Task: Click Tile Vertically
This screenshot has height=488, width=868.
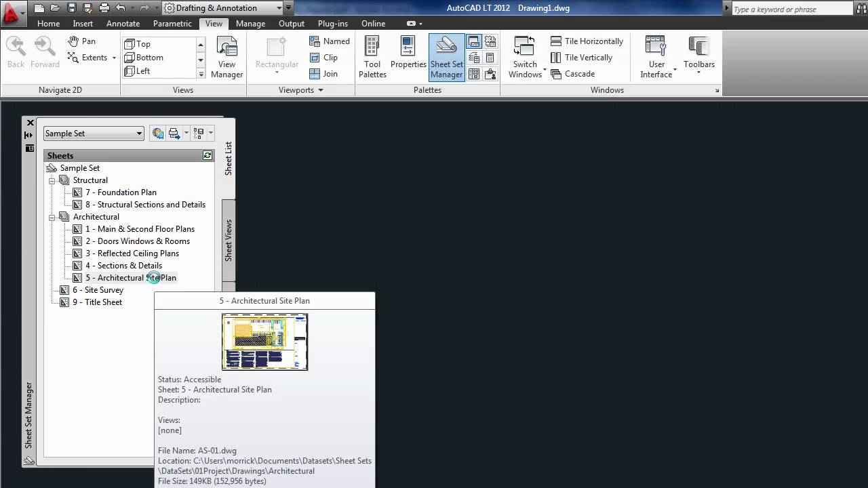Action: pos(581,58)
